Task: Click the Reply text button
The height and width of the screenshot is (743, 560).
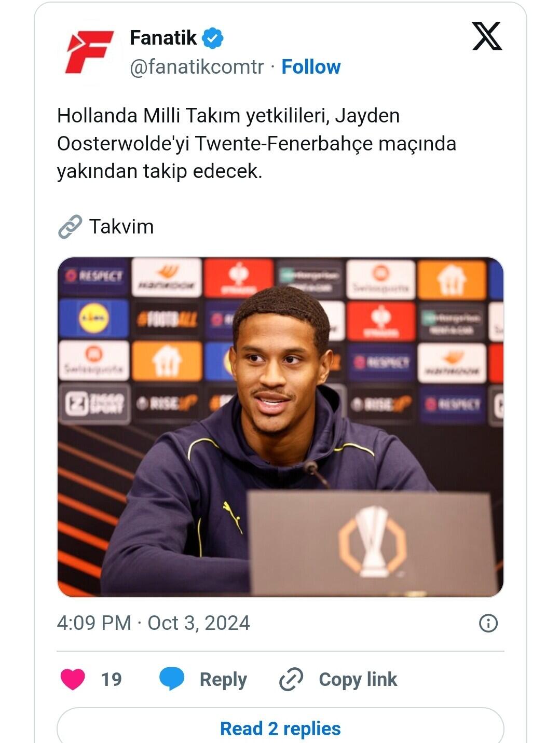Action: [x=223, y=680]
